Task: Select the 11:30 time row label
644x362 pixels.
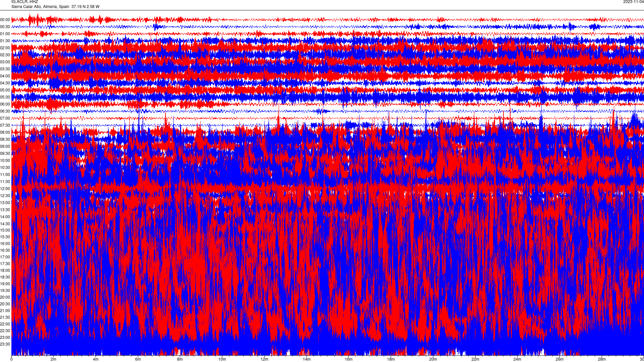Action: click(5, 182)
